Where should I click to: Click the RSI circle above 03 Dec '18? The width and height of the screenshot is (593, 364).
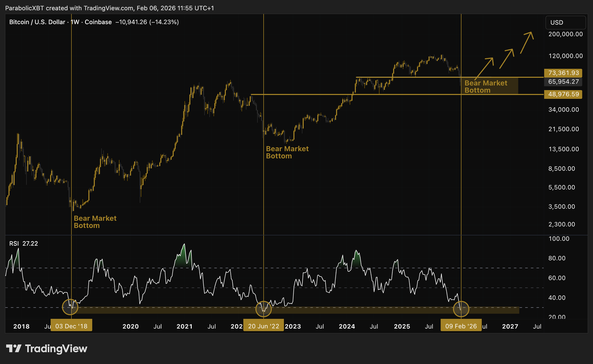tap(71, 307)
